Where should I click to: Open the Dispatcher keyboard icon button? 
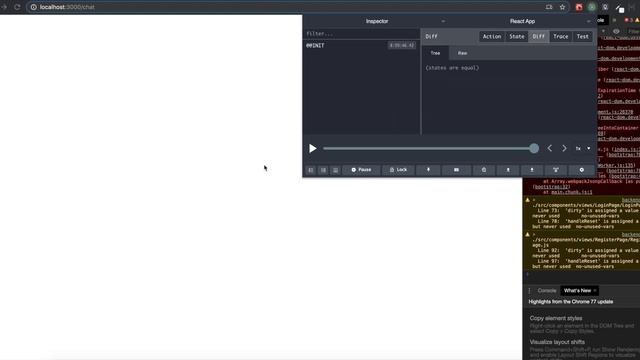456,170
